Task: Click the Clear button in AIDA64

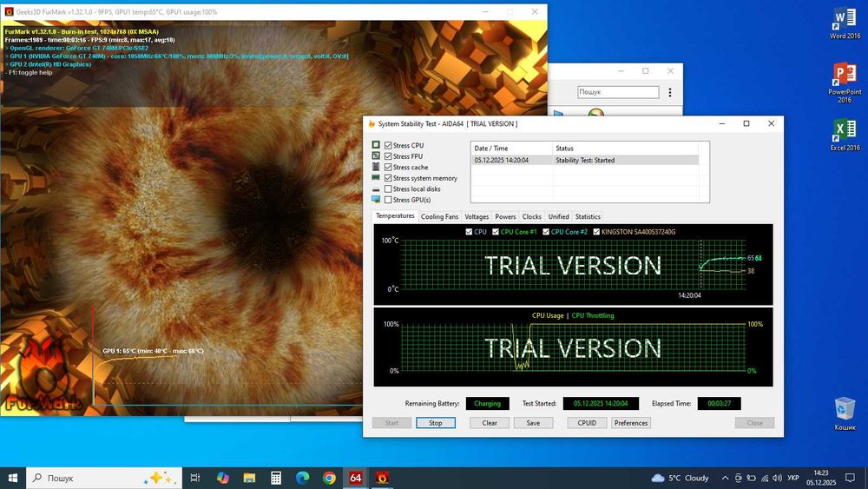Action: point(490,423)
